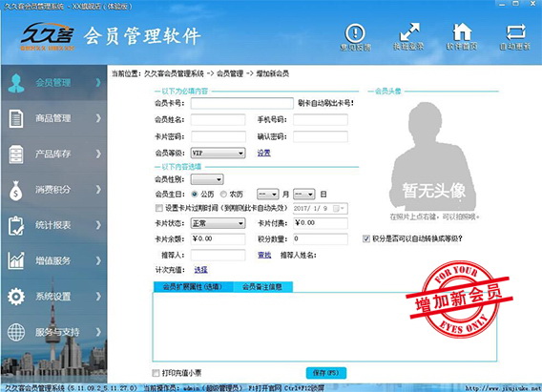Click the 设置 link beside 会员等级
Screen dimensions: 542x392
[x=263, y=153]
